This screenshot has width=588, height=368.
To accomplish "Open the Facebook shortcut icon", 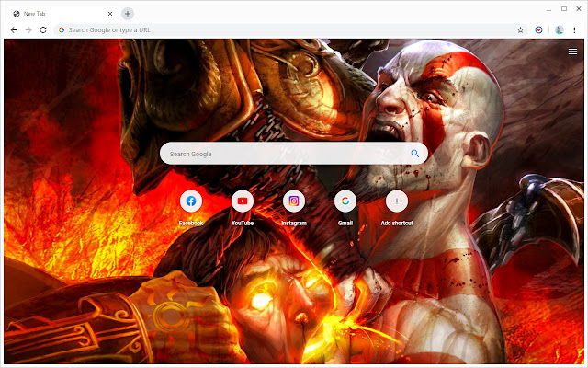I will pos(191,201).
